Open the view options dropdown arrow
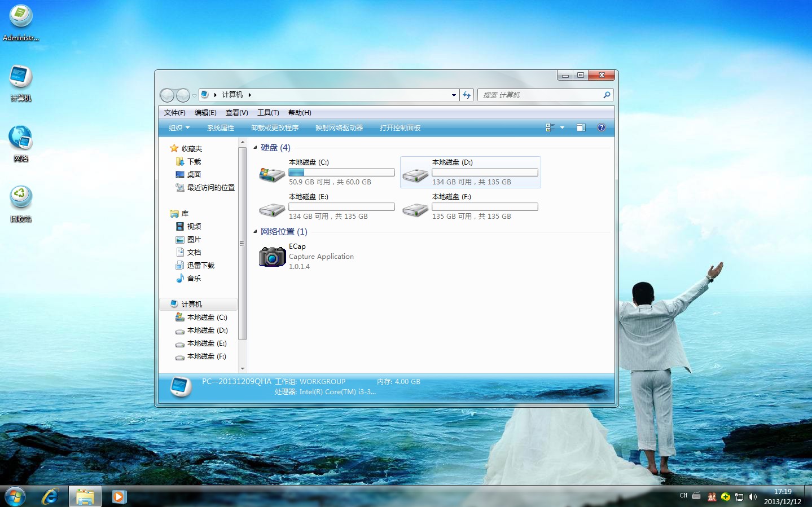812x507 pixels. pyautogui.click(x=562, y=127)
